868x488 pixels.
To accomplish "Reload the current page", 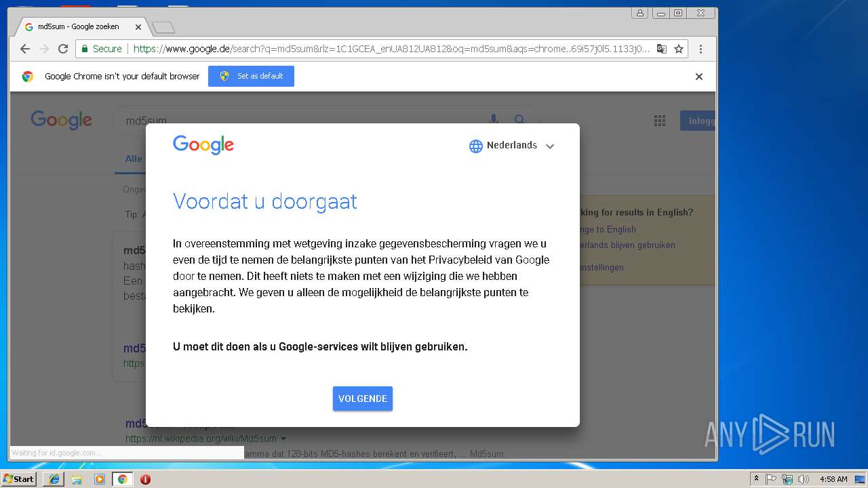I will pos(63,49).
